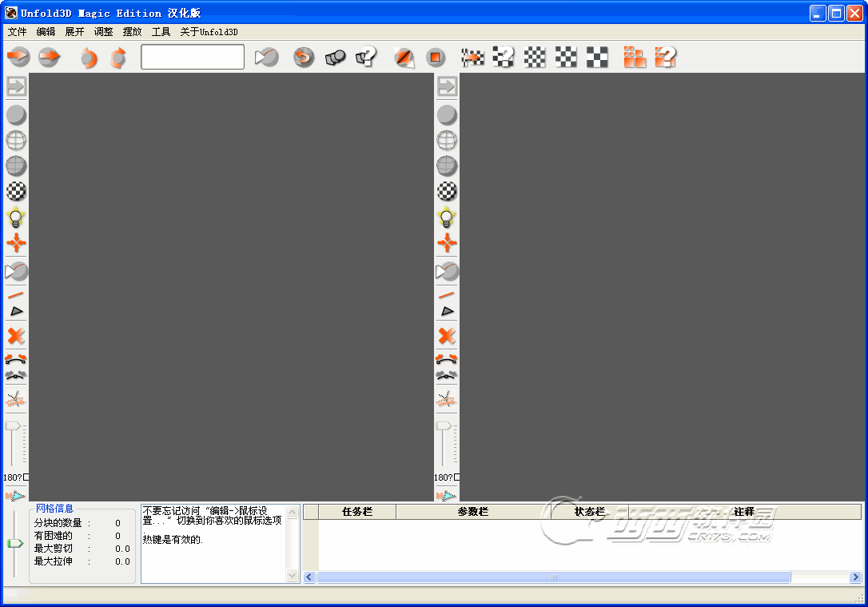Click the checker with orange arrow icon
868x607 pixels.
pyautogui.click(x=472, y=57)
